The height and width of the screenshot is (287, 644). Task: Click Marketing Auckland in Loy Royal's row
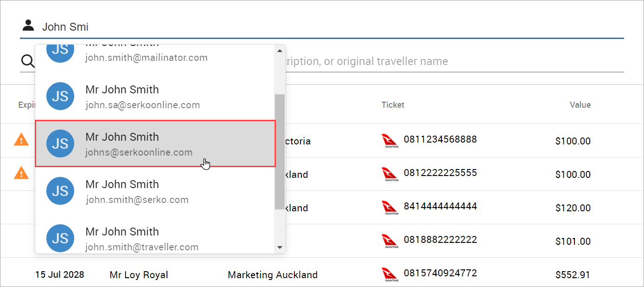[x=272, y=274]
